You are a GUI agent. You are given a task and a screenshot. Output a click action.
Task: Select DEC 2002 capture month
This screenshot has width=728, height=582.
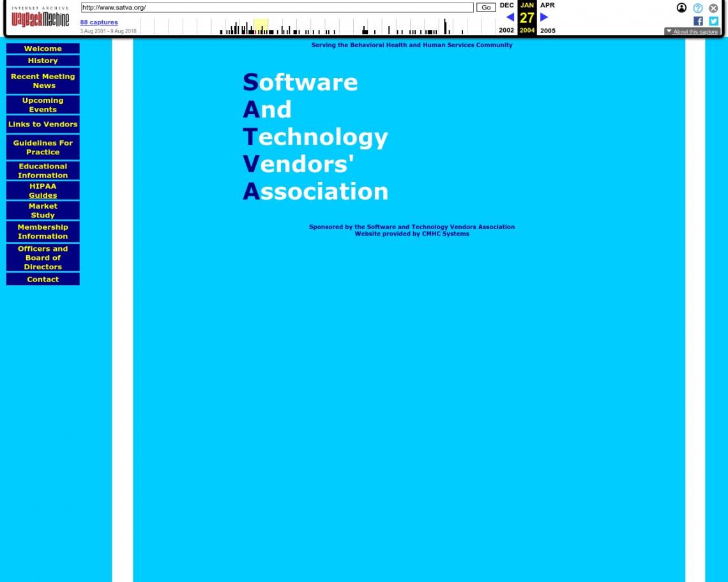[506, 18]
